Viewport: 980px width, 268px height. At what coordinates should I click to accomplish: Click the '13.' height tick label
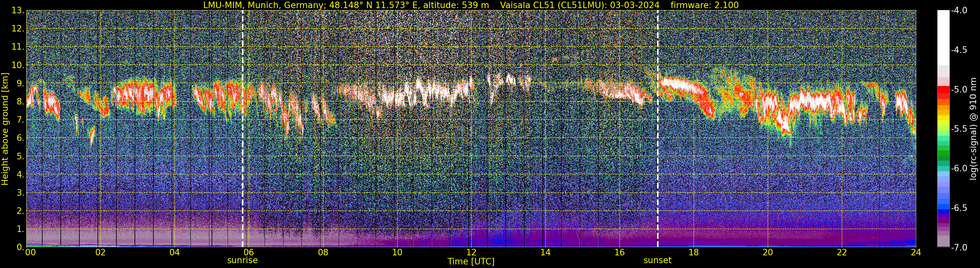click(x=18, y=10)
